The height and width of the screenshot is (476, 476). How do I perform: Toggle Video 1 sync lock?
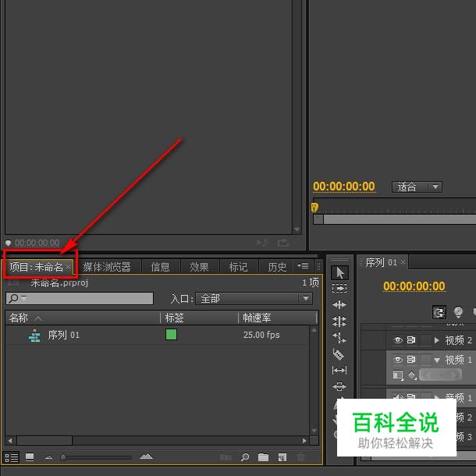click(x=411, y=360)
